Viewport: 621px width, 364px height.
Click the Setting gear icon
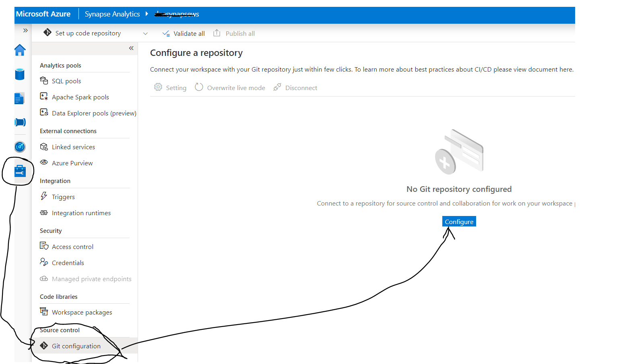[158, 87]
